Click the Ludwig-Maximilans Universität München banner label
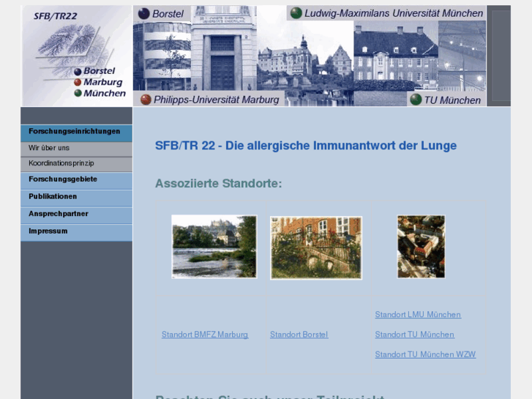 pyautogui.click(x=394, y=13)
